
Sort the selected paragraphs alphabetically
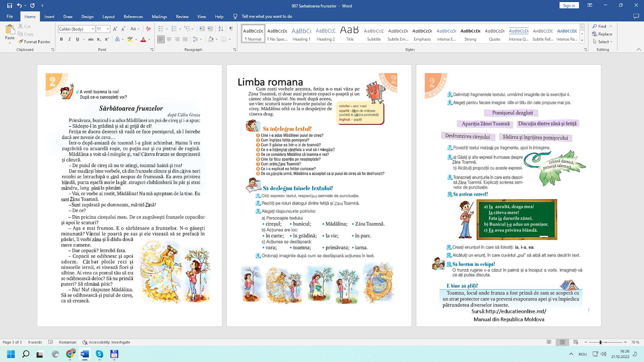tap(221, 29)
